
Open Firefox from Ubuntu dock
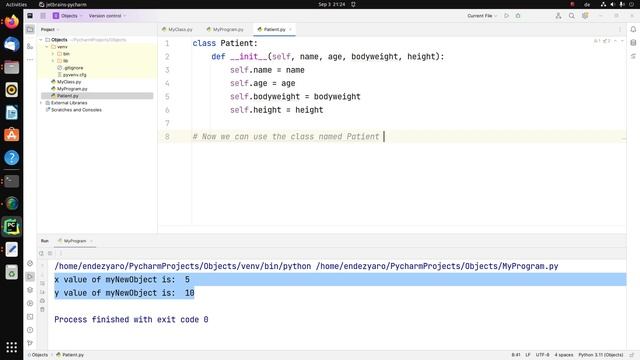[x=11, y=21]
